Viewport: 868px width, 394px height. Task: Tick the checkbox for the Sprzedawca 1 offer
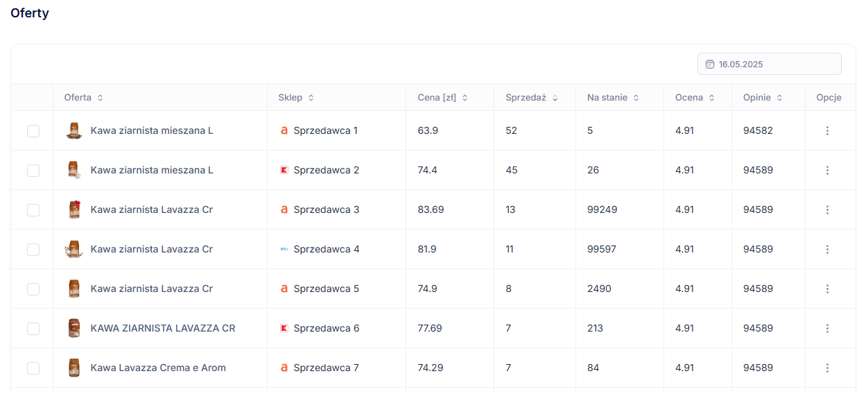[33, 130]
